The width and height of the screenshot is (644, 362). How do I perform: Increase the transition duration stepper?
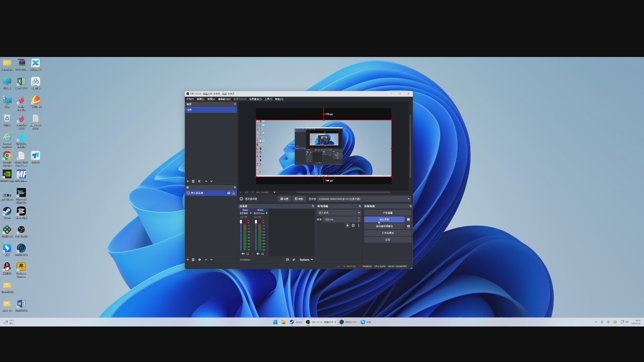[359, 218]
